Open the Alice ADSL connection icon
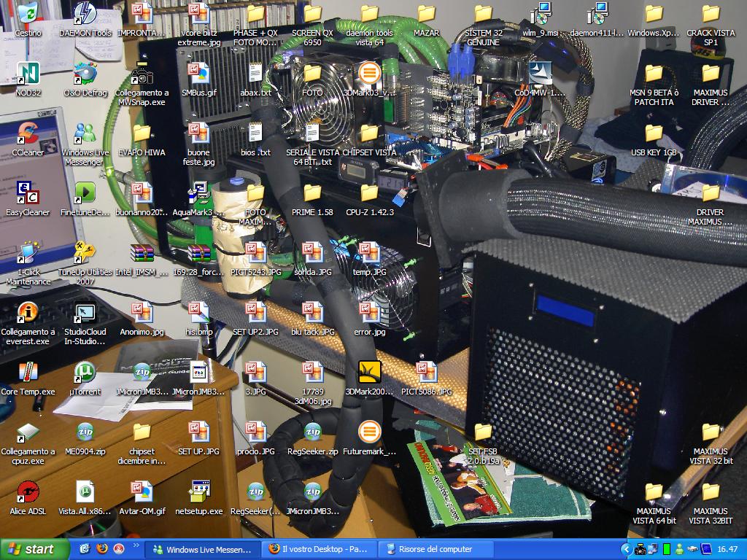This screenshot has height=560, width=747. 28,492
